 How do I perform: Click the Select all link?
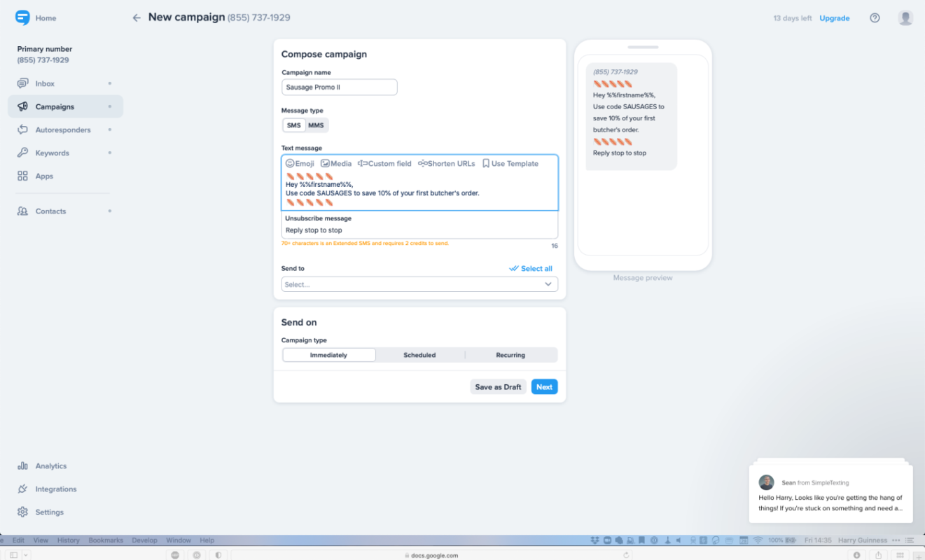click(531, 269)
